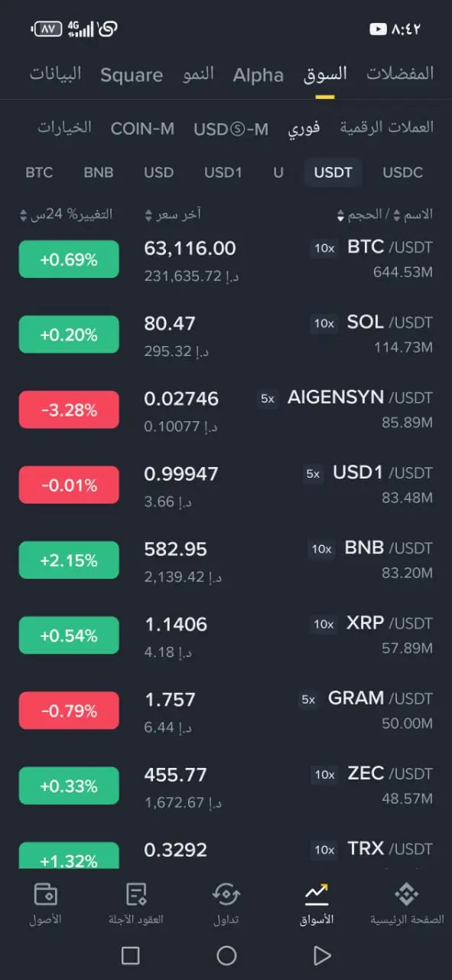
Task: Go to Home via Binance logo icon
Action: [x=406, y=893]
